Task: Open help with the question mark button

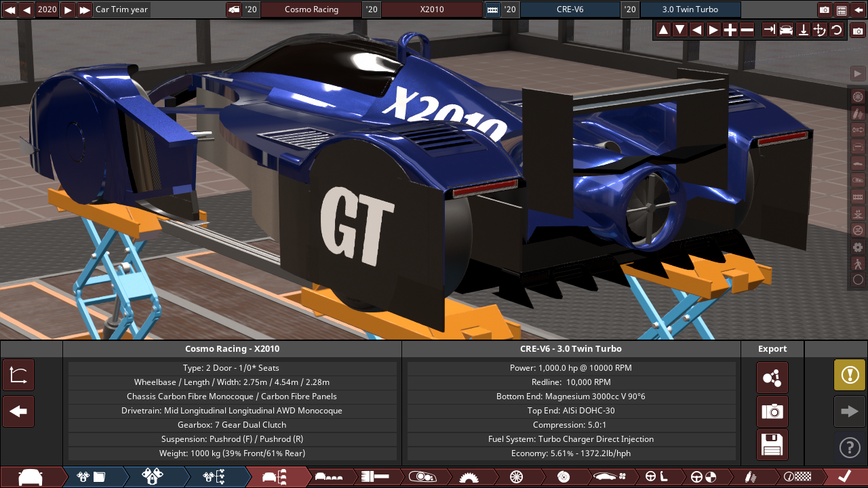Action: coord(850,447)
